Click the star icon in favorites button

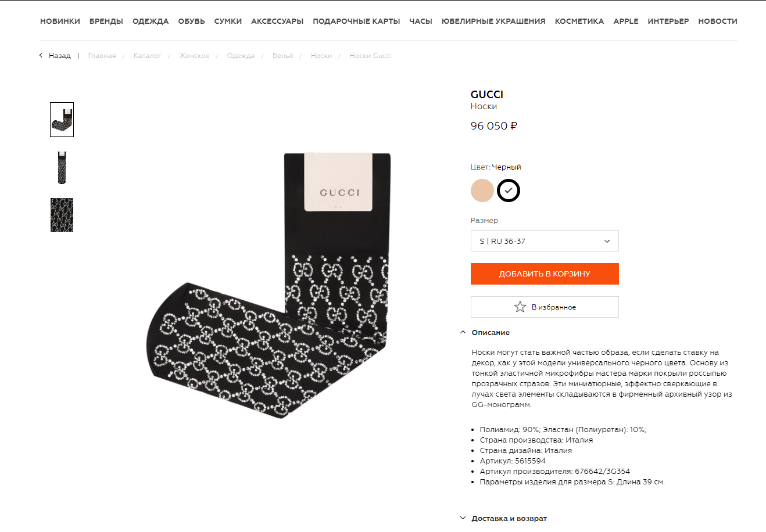(x=520, y=307)
